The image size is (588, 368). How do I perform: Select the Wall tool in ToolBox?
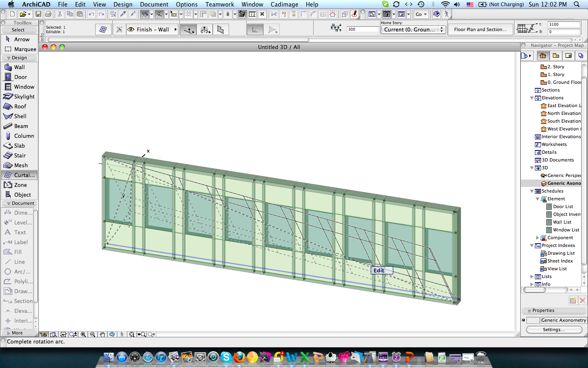[x=19, y=67]
